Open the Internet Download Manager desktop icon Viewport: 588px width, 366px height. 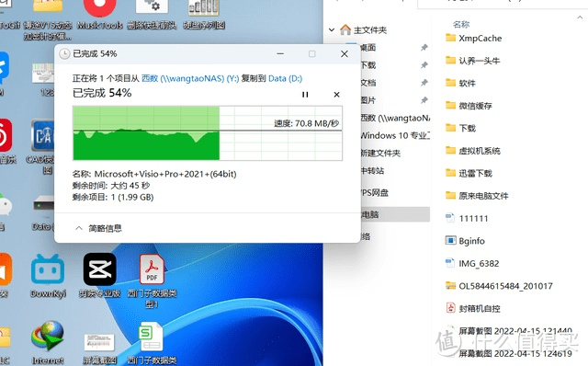(48, 342)
